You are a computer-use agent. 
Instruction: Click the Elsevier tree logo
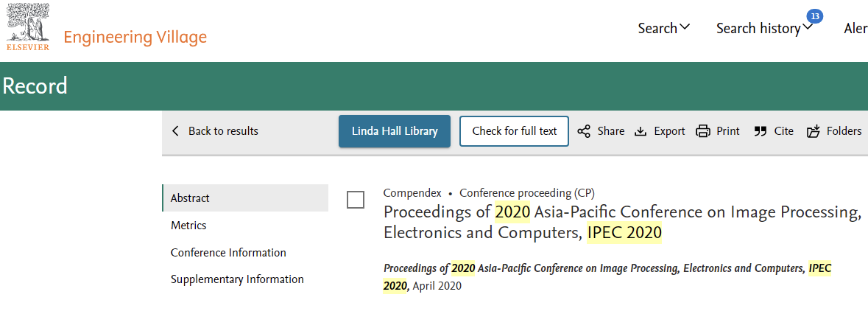(x=28, y=27)
